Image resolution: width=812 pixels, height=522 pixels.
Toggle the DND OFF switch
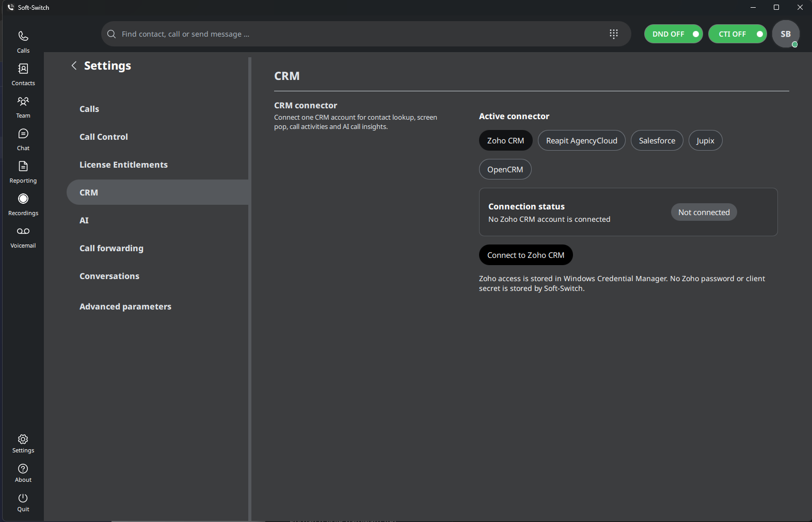tap(673, 34)
